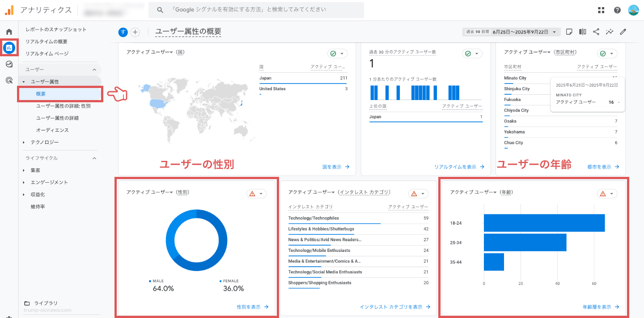Toggle the Compare columns icon
Image resolution: width=644 pixels, height=318 pixels.
(583, 32)
